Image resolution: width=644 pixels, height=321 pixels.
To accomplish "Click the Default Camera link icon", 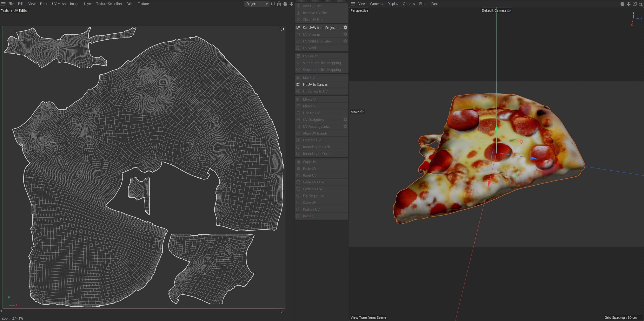I will click(509, 11).
